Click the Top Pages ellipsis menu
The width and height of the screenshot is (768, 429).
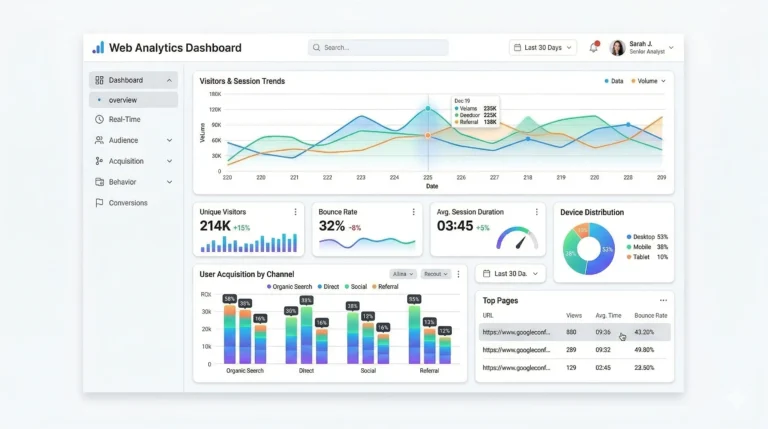[663, 300]
